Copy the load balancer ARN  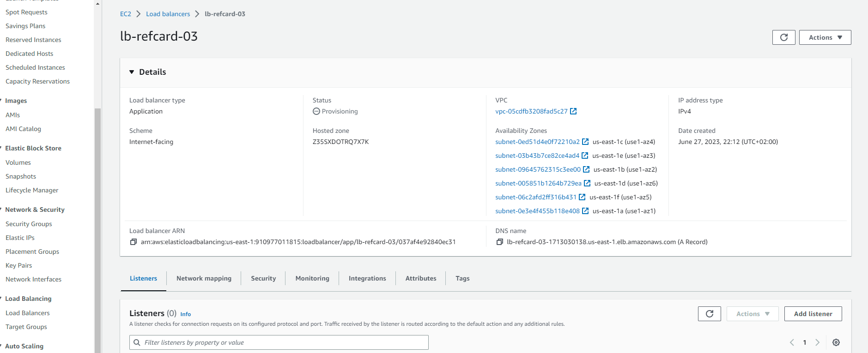click(x=134, y=242)
